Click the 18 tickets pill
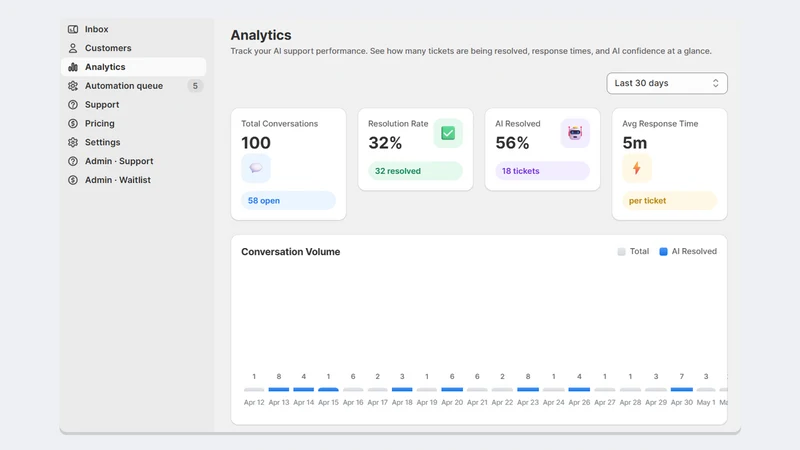The image size is (800, 450). 542,171
